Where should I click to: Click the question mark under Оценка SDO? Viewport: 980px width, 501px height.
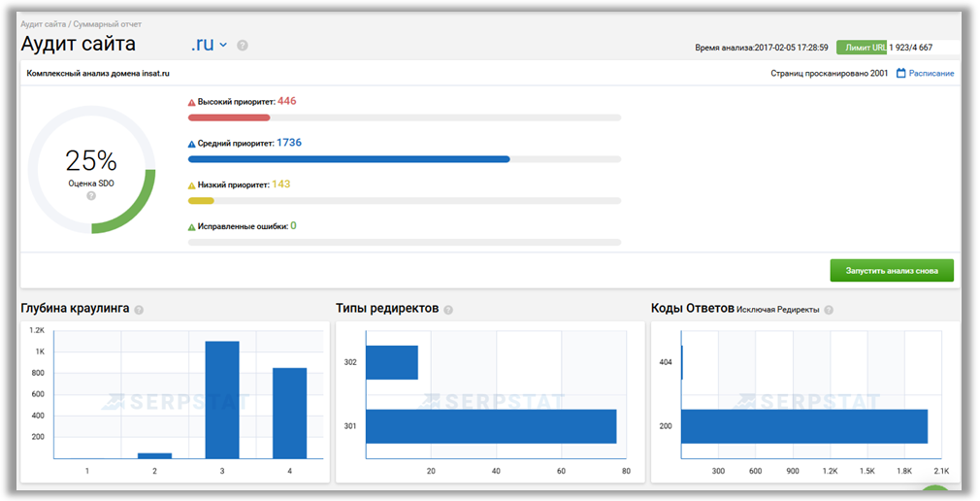point(91,196)
